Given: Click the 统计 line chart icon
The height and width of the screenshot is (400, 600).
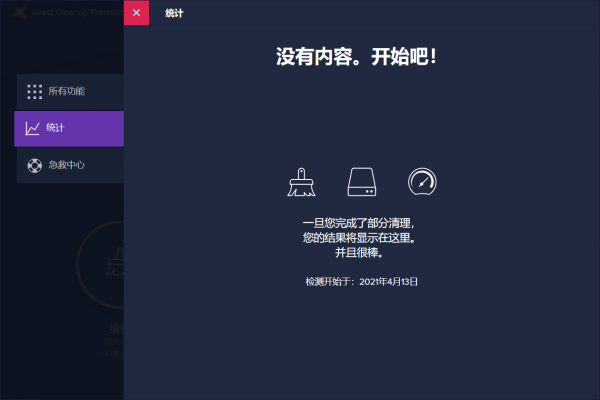Looking at the screenshot, I should point(33,128).
